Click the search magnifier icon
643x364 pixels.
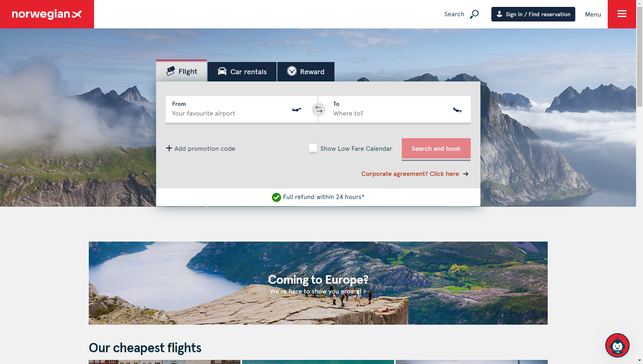click(x=474, y=14)
